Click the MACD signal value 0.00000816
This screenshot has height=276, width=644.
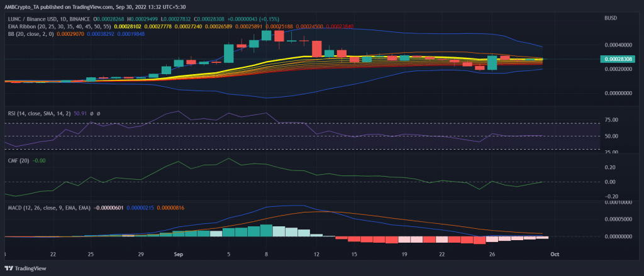pos(171,208)
